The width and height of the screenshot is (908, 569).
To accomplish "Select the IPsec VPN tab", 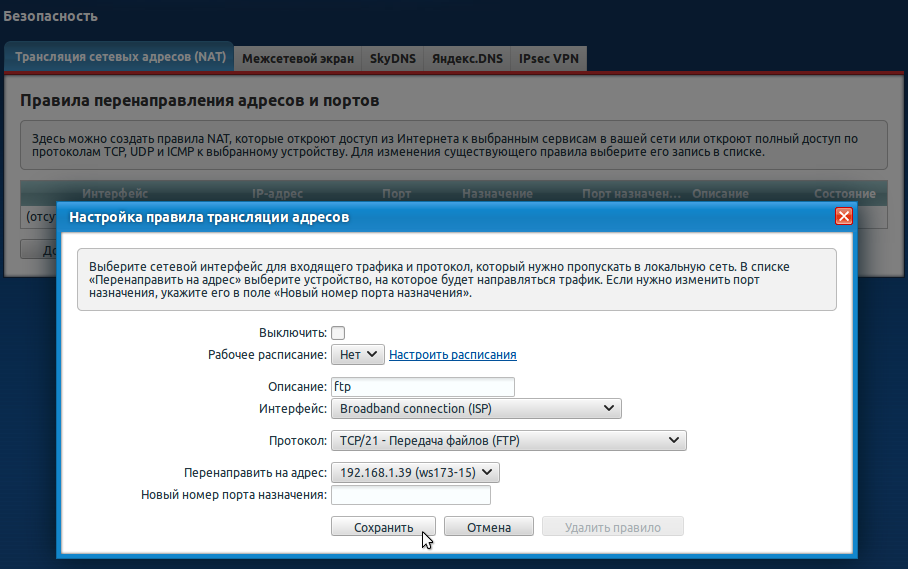I will [548, 59].
